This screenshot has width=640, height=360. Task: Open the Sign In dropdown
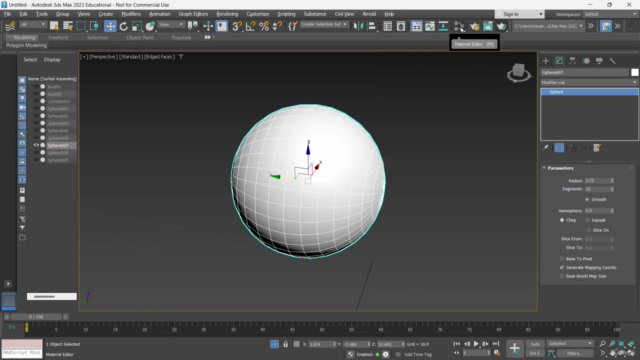click(520, 14)
